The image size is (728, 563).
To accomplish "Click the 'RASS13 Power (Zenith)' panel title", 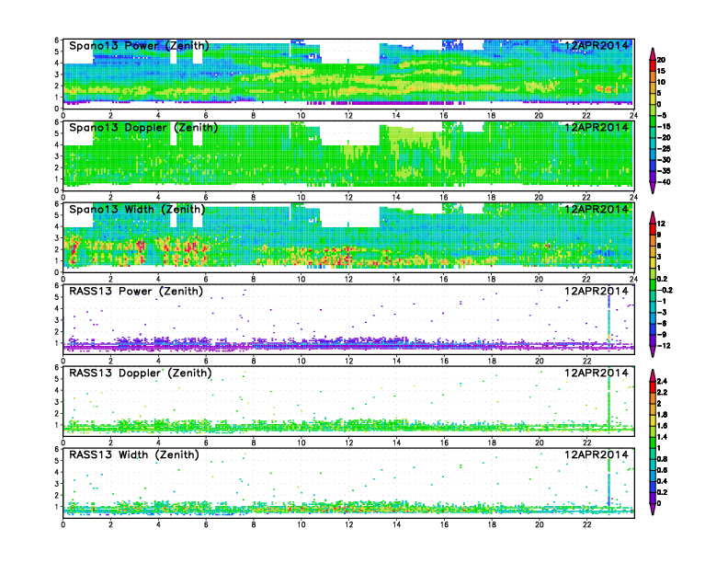I will (136, 292).
